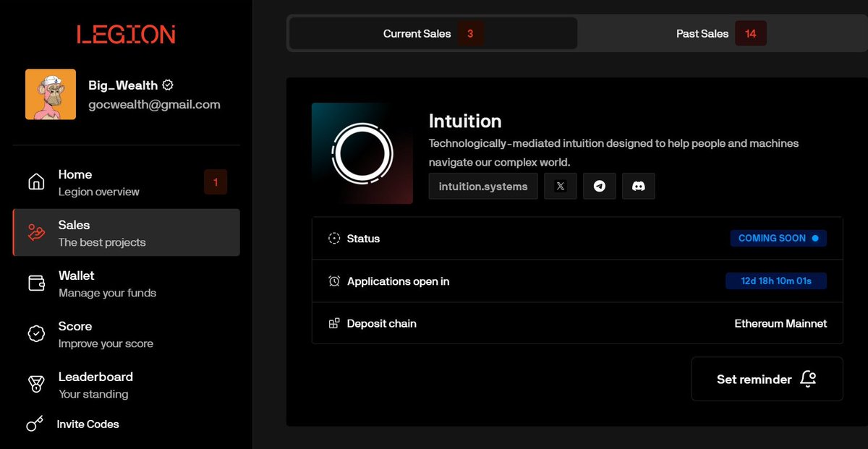Image resolution: width=868 pixels, height=449 pixels.
Task: Click the Intuition project logo thumbnail
Action: (x=362, y=153)
